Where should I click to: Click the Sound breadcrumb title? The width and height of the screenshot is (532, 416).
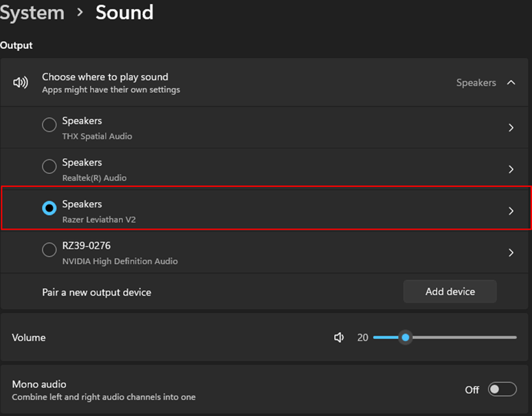(124, 12)
